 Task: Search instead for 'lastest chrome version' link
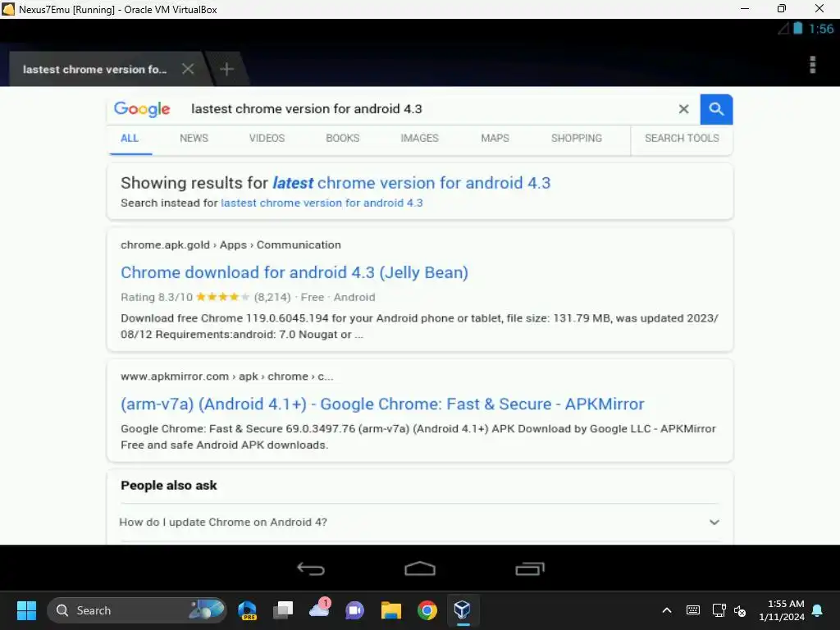[322, 203]
